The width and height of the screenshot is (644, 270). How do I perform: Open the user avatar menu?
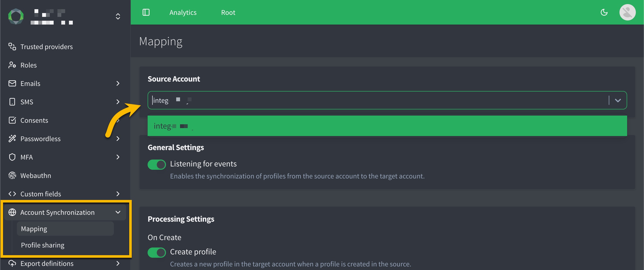click(x=627, y=12)
